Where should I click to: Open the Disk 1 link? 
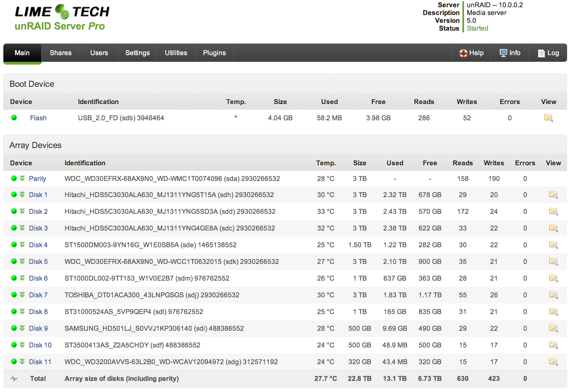tap(38, 195)
